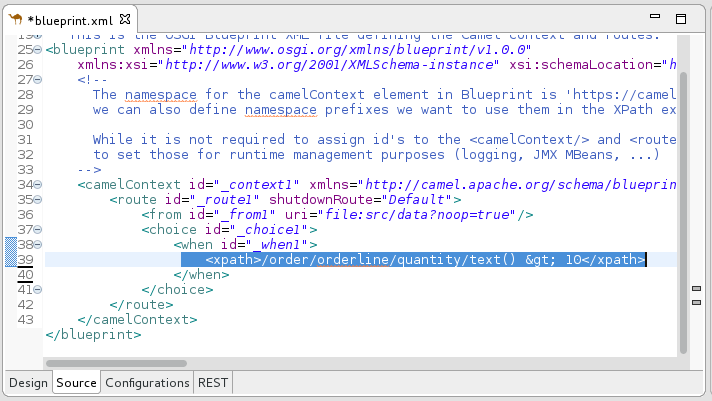
Task: Click the lower overview ruler annotation marker
Action: 696,299
